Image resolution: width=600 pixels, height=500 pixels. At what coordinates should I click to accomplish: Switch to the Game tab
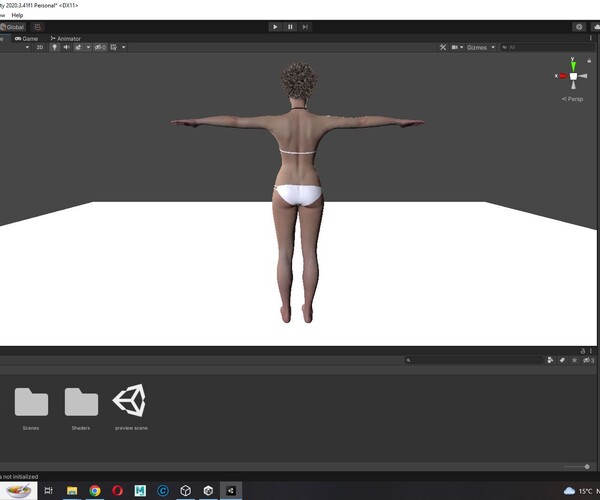click(x=26, y=38)
